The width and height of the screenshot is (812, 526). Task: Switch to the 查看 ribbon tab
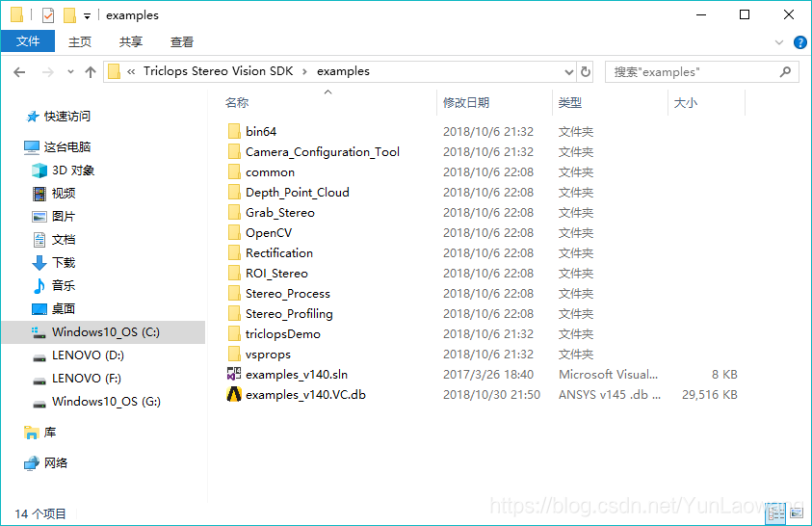[x=182, y=42]
